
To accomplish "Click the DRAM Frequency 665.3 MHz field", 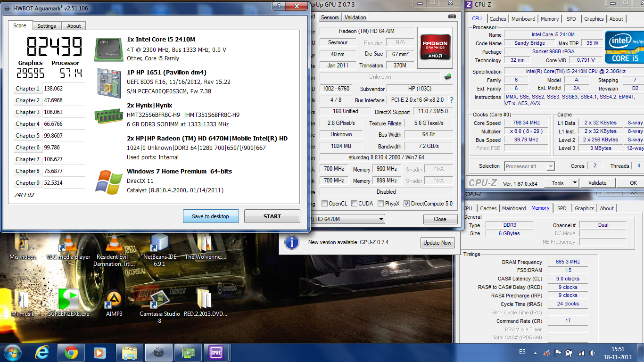I will 568,262.
